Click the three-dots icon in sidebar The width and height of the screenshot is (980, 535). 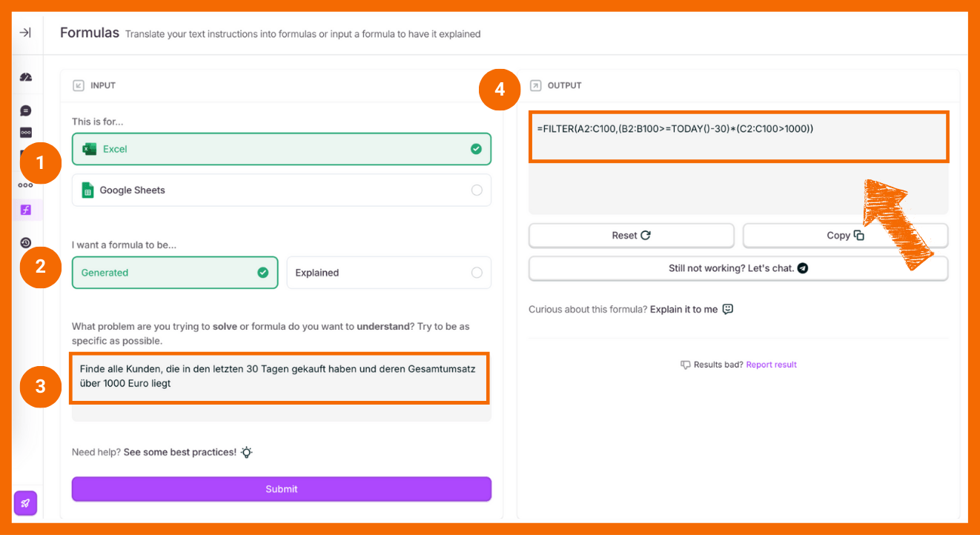[26, 185]
